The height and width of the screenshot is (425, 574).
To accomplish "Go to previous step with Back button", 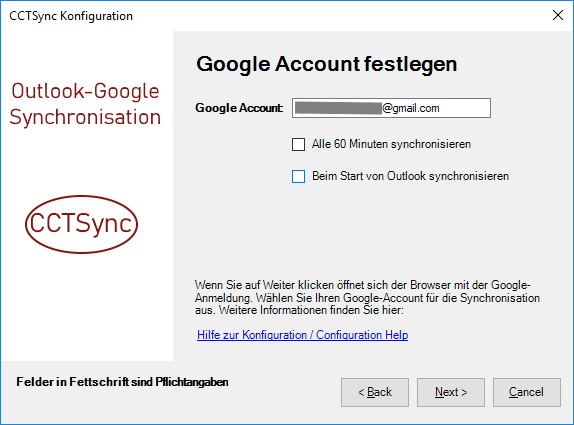I will [x=375, y=392].
